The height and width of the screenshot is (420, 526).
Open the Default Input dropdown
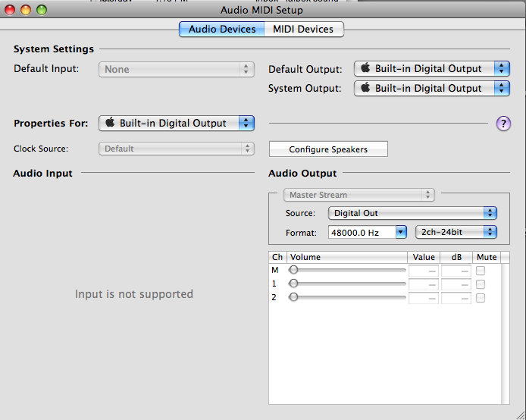177,70
